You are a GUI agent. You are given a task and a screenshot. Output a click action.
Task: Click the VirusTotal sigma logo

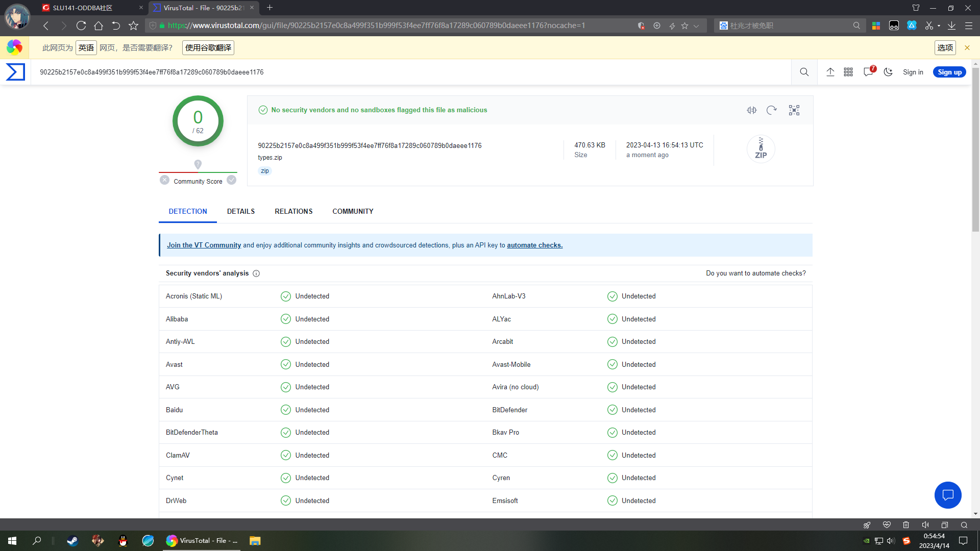[15, 72]
